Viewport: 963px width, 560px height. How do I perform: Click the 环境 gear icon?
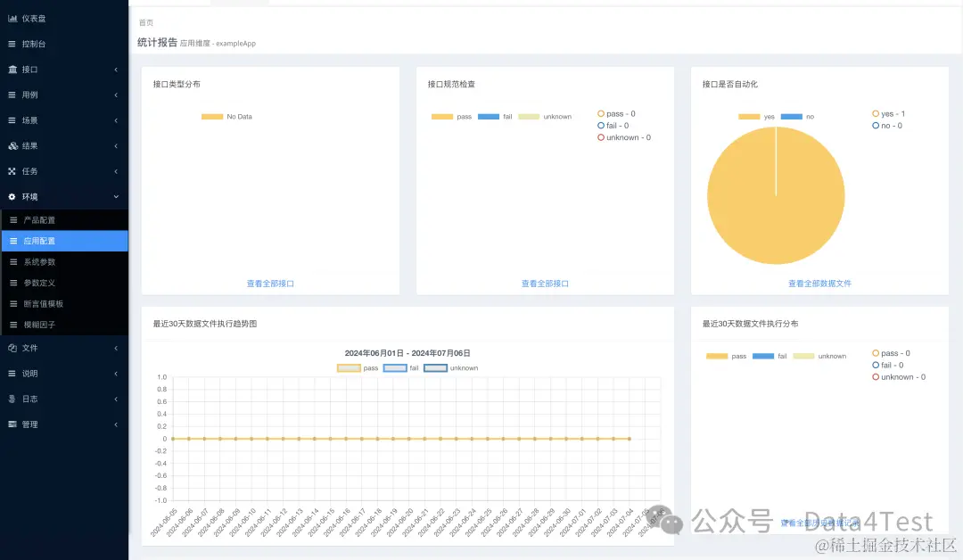point(12,197)
